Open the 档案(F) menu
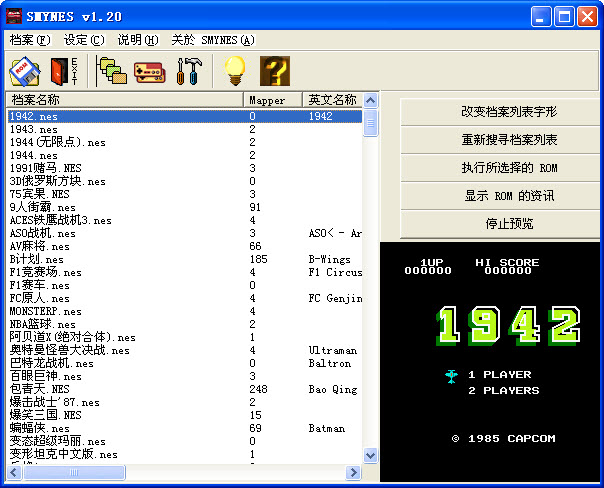This screenshot has height=488, width=604. (29, 40)
